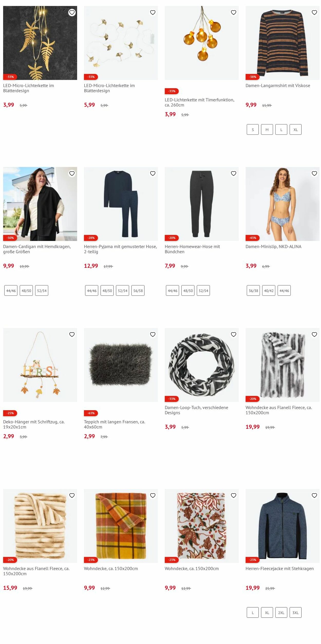This screenshot has width=321, height=644.
Task: Open Wohndecke aus Flanell Fleece 19,99 title
Action: point(279,410)
